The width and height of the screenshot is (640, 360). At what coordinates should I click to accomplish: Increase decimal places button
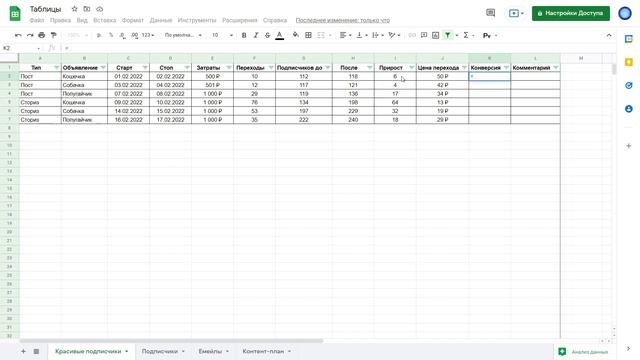135,36
